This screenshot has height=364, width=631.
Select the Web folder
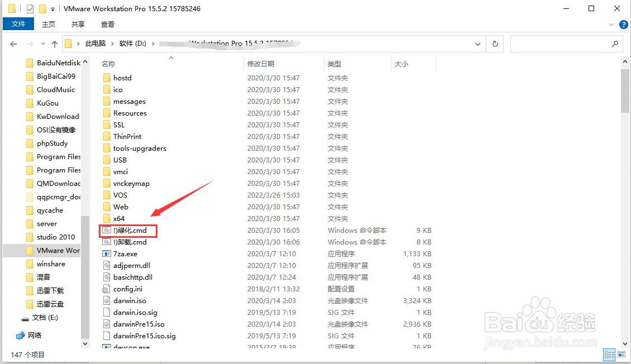point(120,207)
